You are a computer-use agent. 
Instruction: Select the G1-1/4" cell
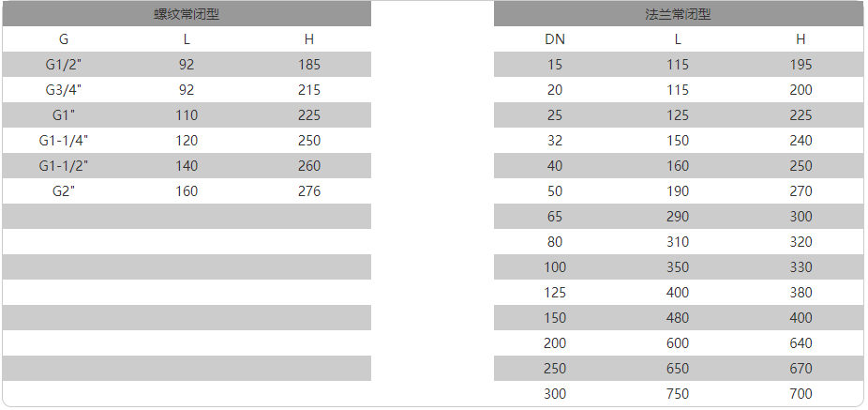(x=64, y=141)
